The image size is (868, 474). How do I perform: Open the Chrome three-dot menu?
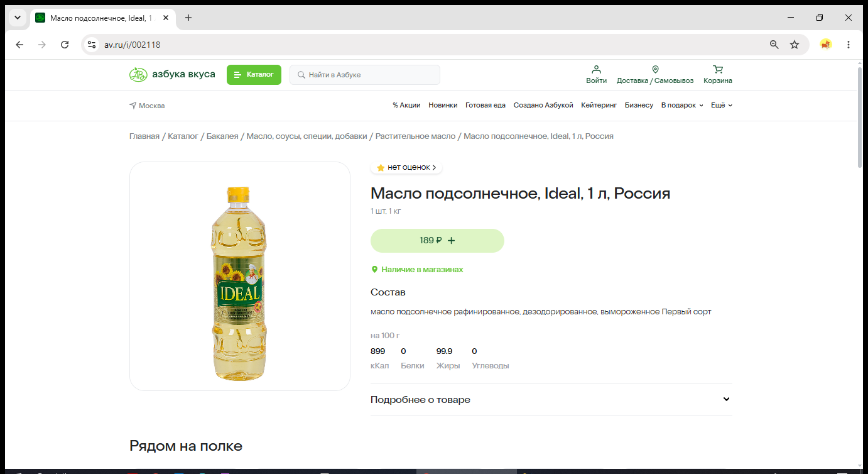pos(849,45)
